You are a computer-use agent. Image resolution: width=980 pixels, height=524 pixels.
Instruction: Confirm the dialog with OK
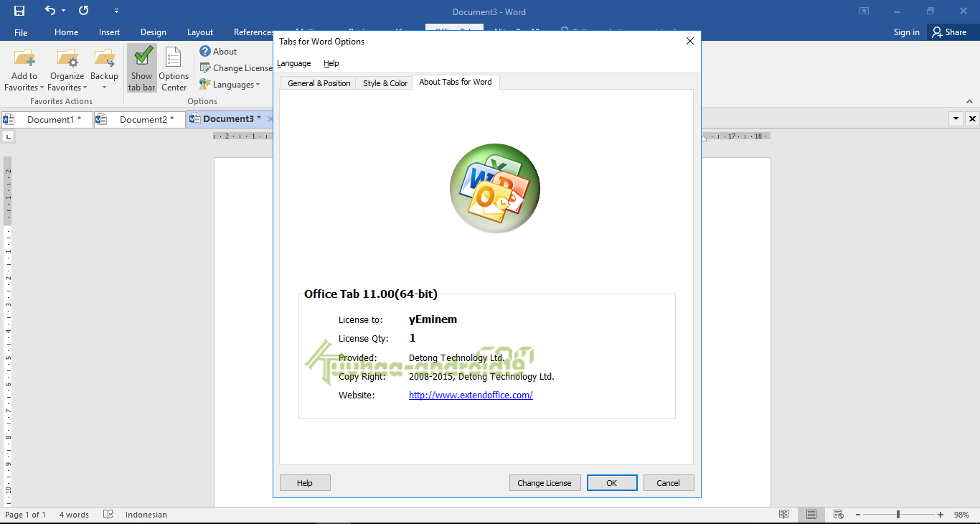tap(612, 483)
